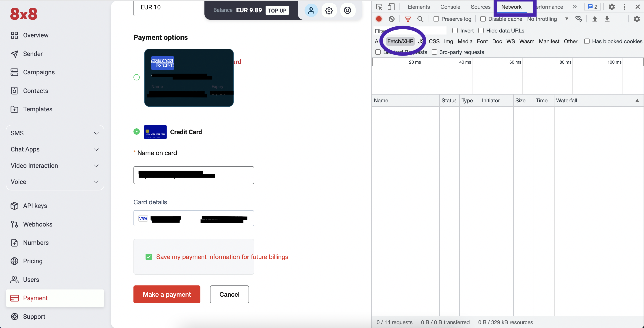Open network conditions wifi icon
Screen dimensions: 644x328
pos(578,19)
